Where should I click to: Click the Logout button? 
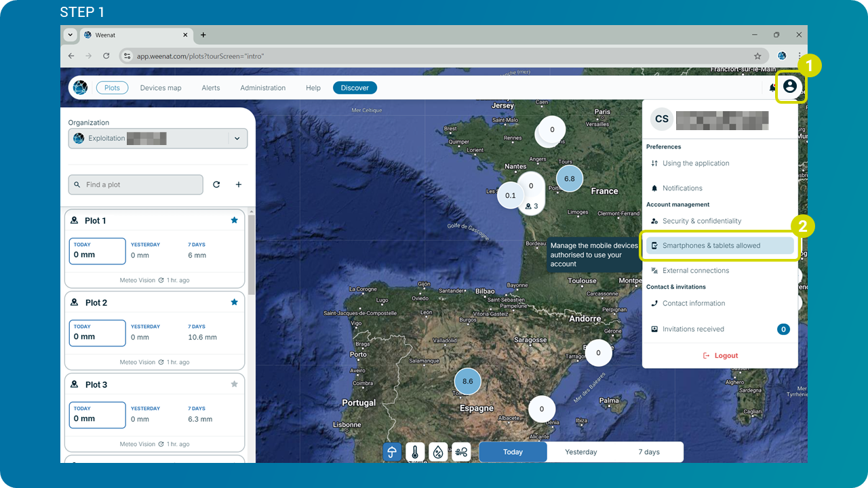(720, 356)
